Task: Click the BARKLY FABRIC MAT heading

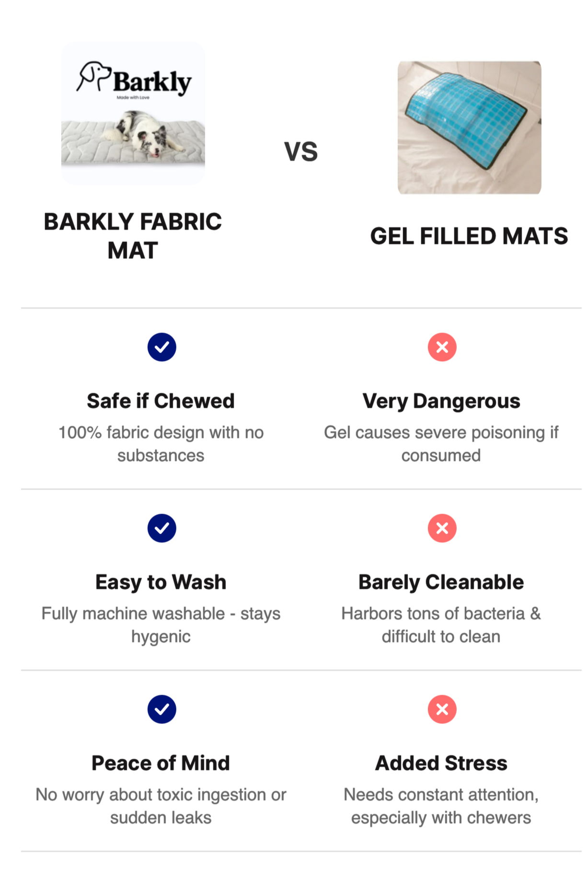Action: click(133, 236)
